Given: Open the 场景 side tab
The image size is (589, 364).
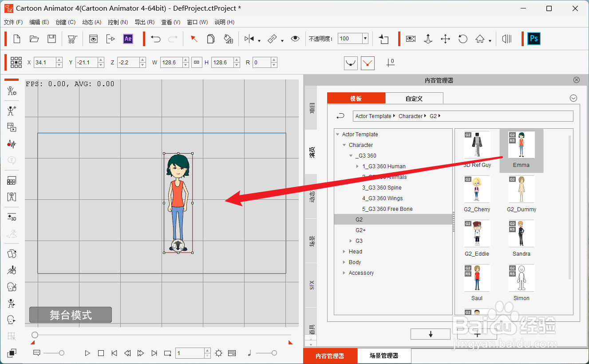Looking at the screenshot, I should pos(312,241).
